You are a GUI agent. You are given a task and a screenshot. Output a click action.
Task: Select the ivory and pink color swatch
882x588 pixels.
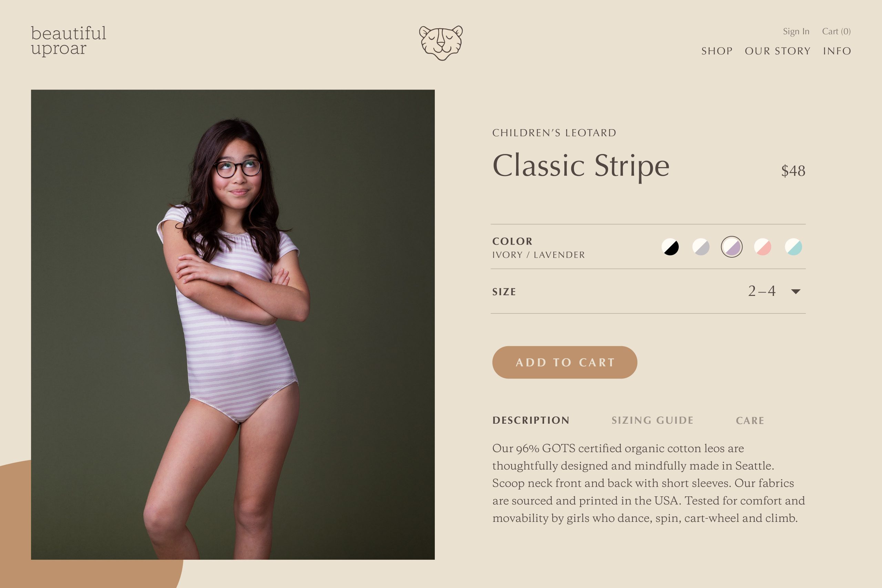click(x=762, y=247)
